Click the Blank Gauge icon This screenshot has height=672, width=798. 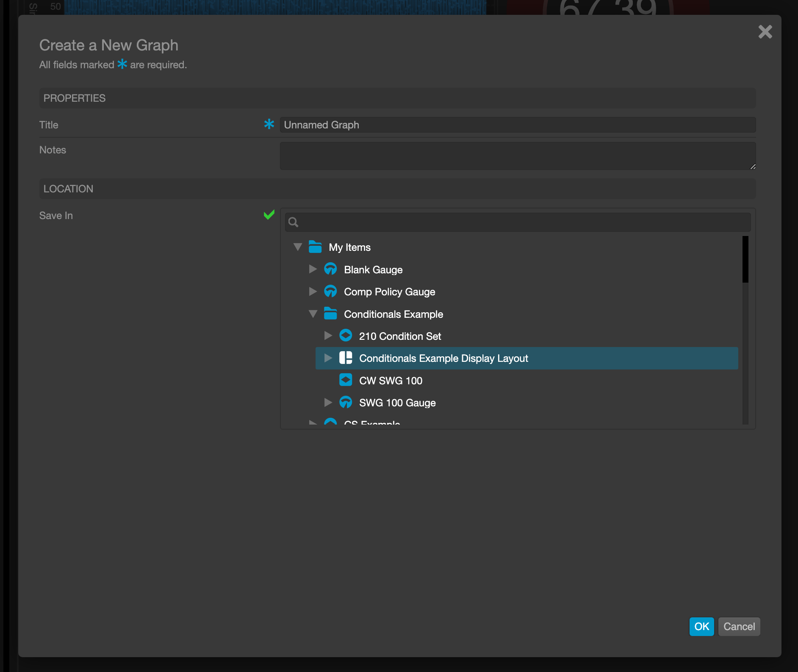point(331,269)
